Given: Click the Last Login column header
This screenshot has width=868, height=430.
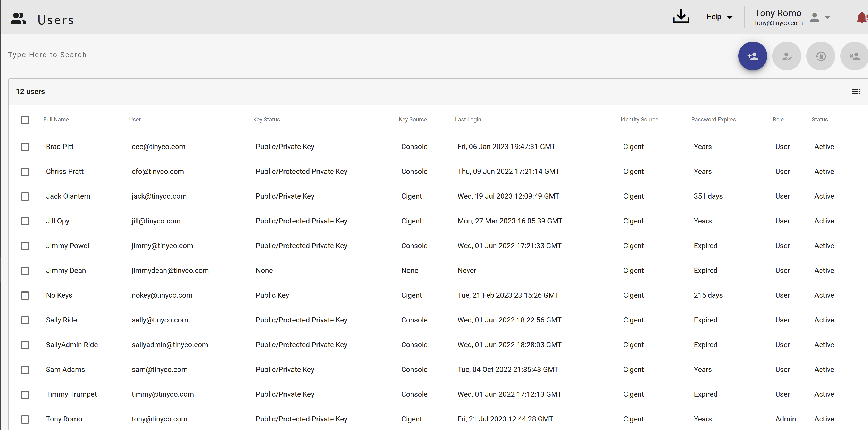Looking at the screenshot, I should pos(467,119).
